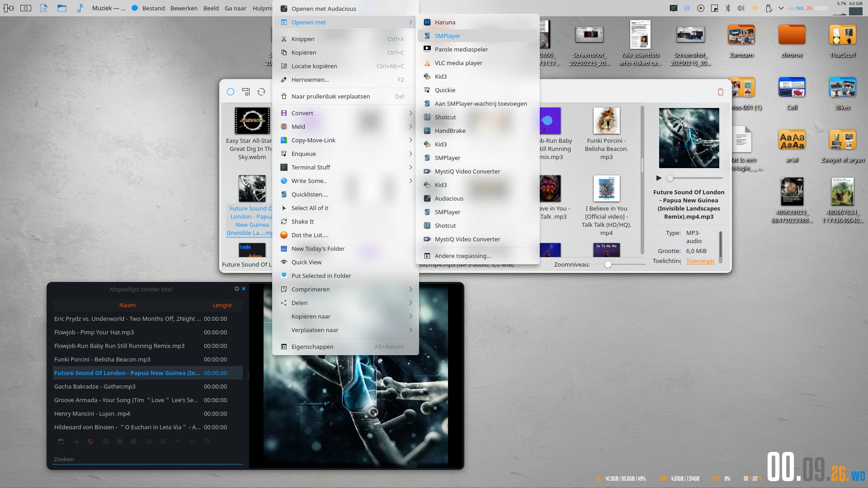Image resolution: width=868 pixels, height=488 pixels.
Task: Click New Today's Folder calendar icon
Action: [284, 249]
